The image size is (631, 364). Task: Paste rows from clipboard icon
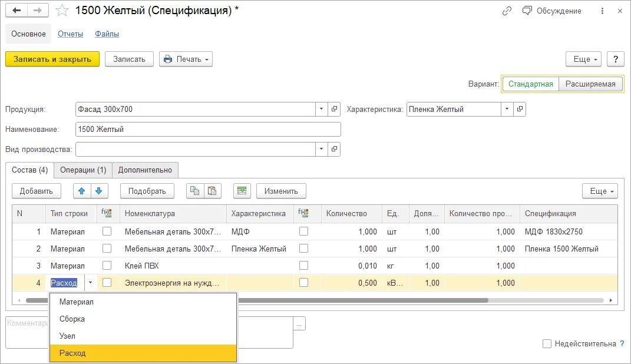click(212, 191)
